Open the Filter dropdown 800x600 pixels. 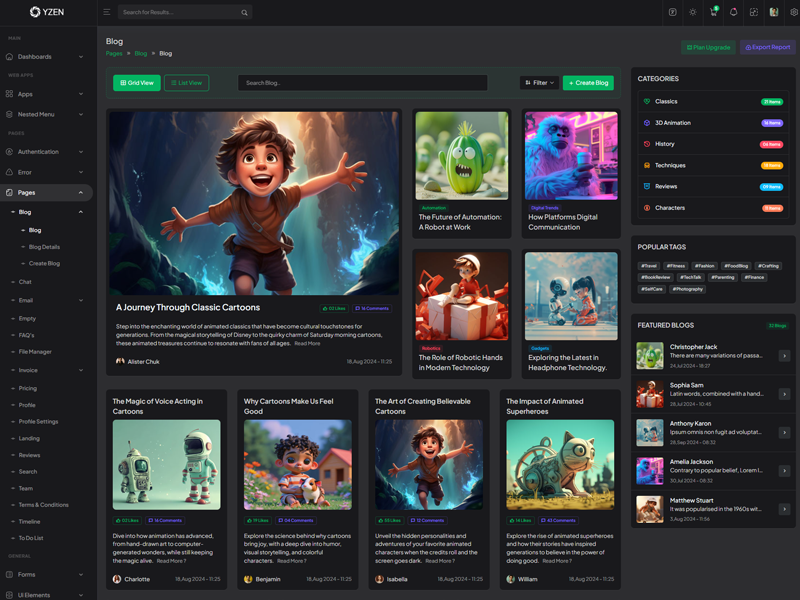pyautogui.click(x=539, y=83)
